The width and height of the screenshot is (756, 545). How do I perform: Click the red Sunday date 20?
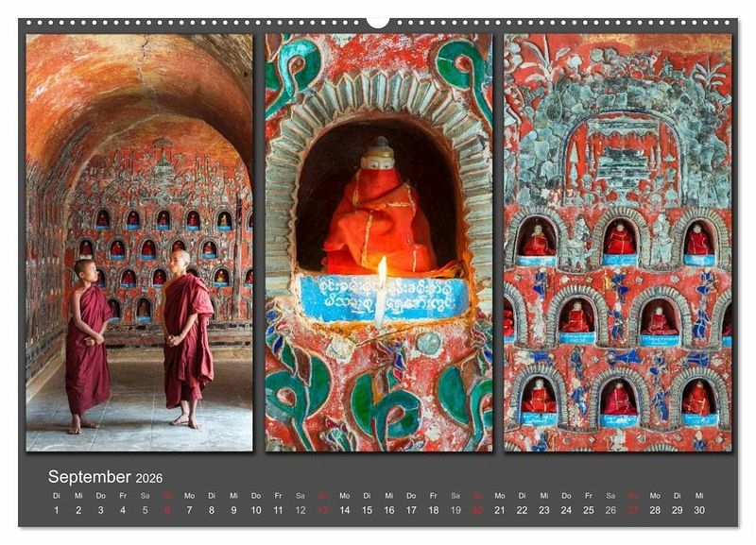pyautogui.click(x=477, y=510)
